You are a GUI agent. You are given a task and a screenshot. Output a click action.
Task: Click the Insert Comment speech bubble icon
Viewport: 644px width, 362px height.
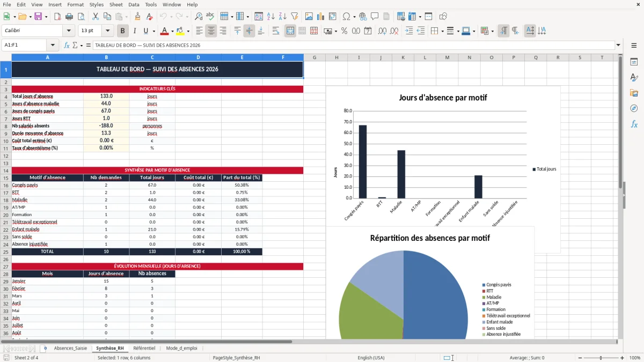[375, 17]
